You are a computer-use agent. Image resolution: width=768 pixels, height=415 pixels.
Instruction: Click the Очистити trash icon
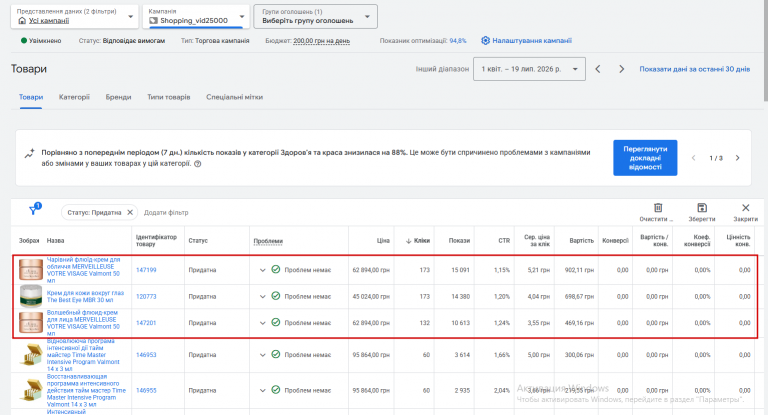point(658,208)
